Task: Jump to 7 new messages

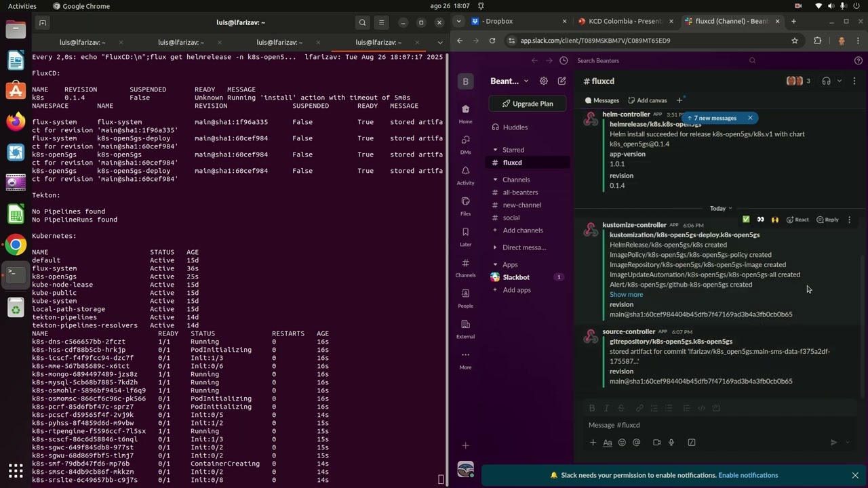Action: pos(711,118)
